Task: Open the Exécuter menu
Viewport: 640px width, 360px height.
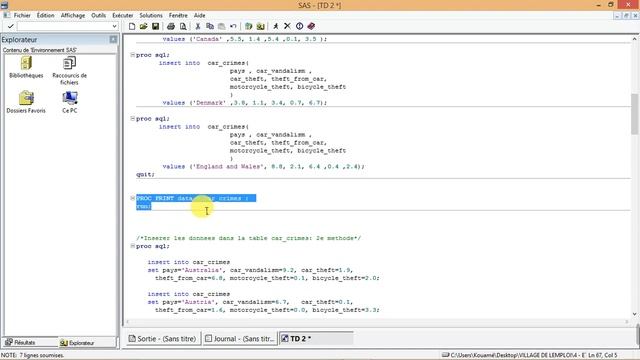Action: (122, 15)
